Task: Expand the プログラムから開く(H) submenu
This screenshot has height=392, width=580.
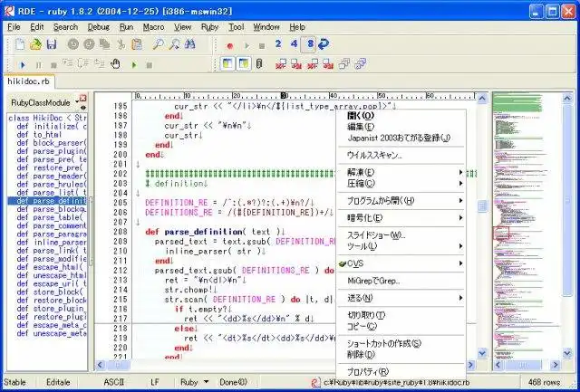Action: click(x=401, y=201)
